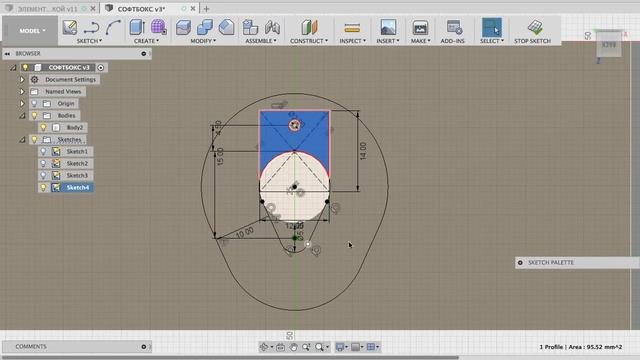The width and height of the screenshot is (640, 360).
Task: Select the Line sketch tool icon
Action: 91,28
